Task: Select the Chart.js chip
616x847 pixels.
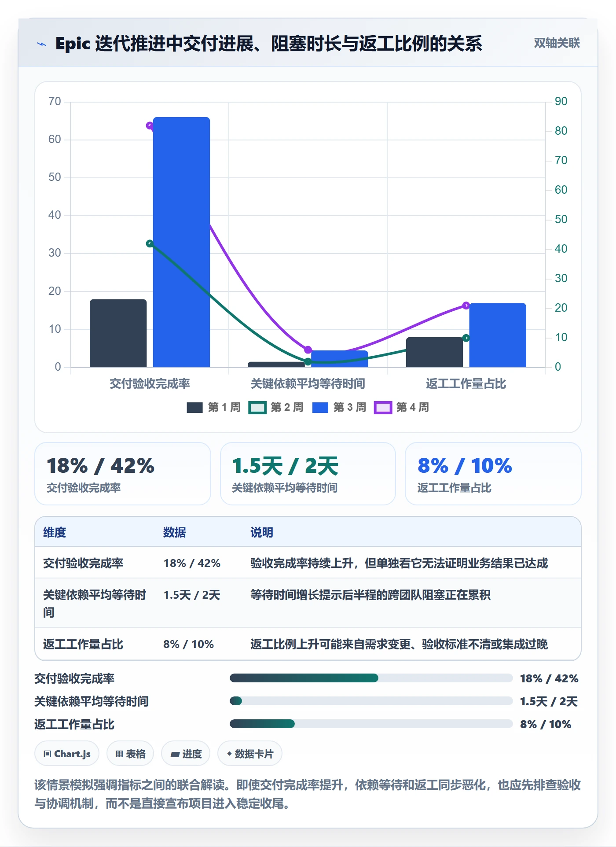Action: point(67,754)
